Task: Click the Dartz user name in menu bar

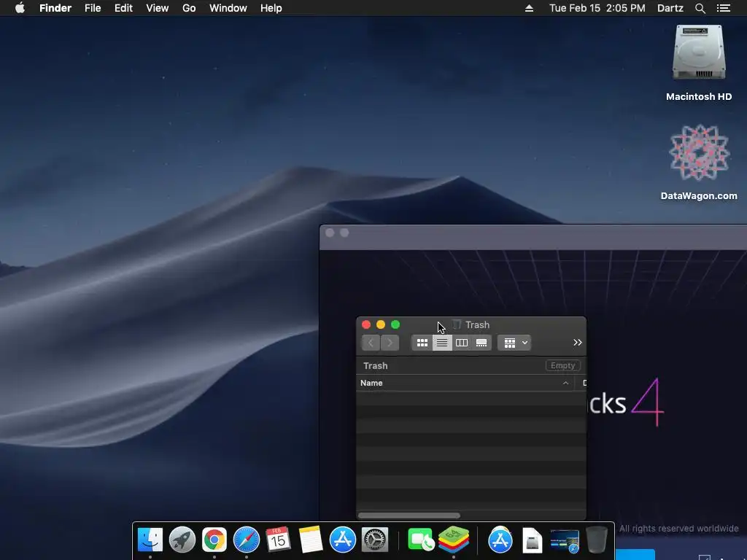Action: (670, 8)
